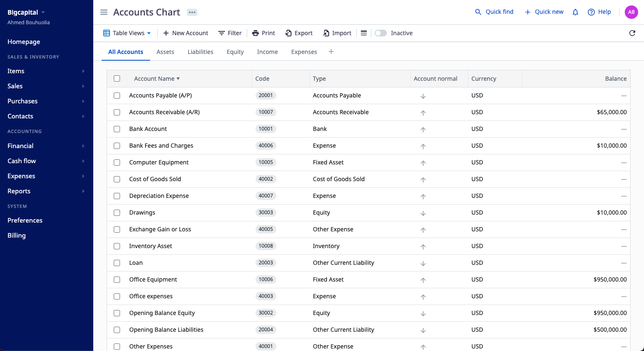Image resolution: width=644 pixels, height=351 pixels.
Task: Check the box for the Bank Account row
Action: pyautogui.click(x=117, y=129)
